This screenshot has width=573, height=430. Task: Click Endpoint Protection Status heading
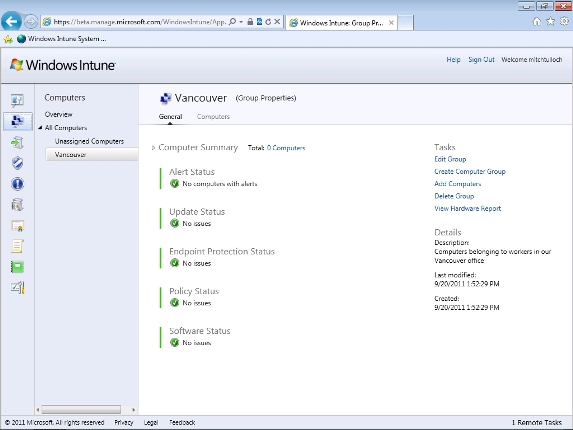click(222, 251)
